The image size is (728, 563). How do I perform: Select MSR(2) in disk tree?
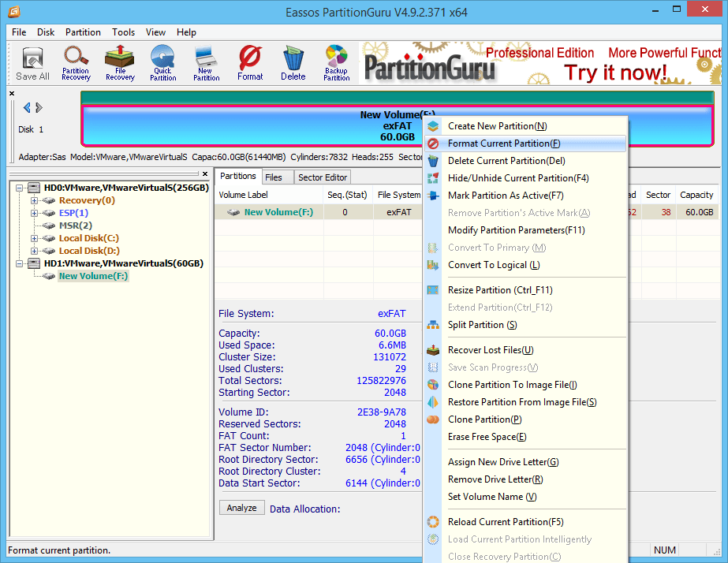(76, 226)
